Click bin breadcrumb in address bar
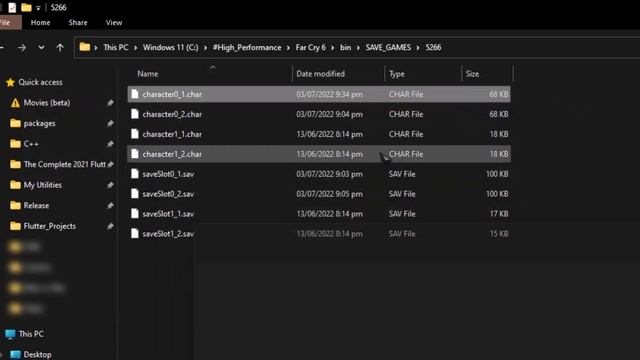The width and height of the screenshot is (640, 360). click(345, 47)
